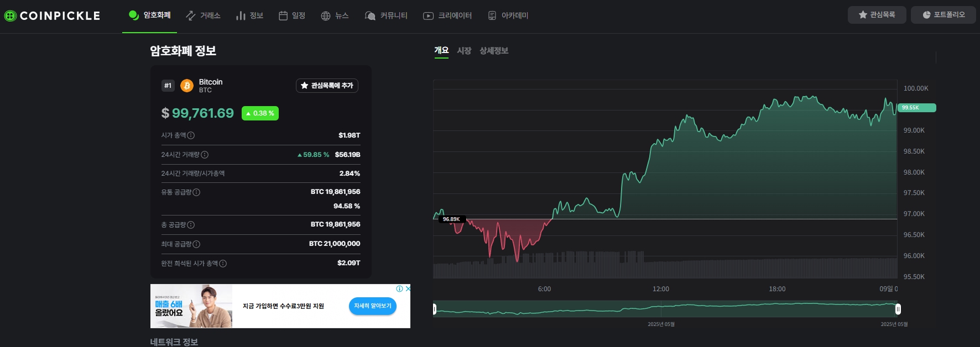Screen dimensions: 980x347
Task: Open the 거래소 menu
Action: pos(203,15)
